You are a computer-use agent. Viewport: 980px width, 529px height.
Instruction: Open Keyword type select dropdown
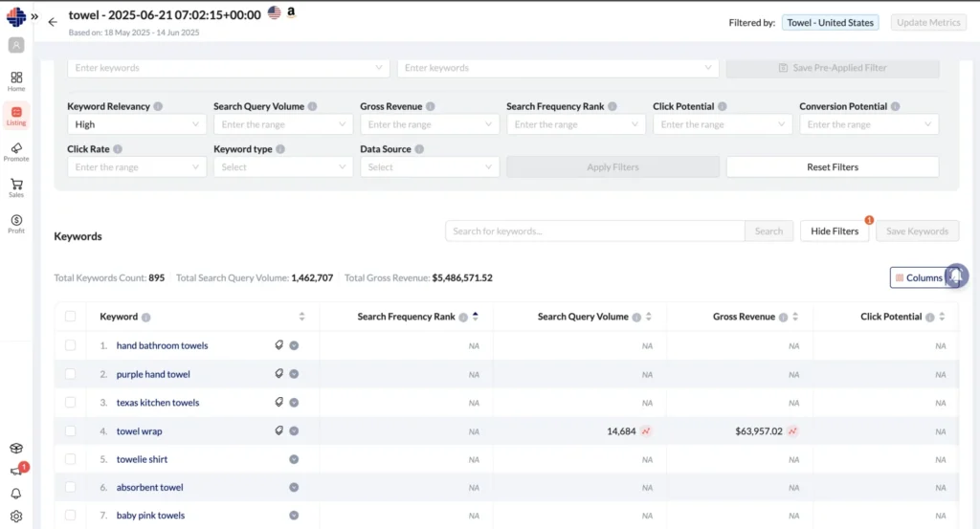[283, 166]
